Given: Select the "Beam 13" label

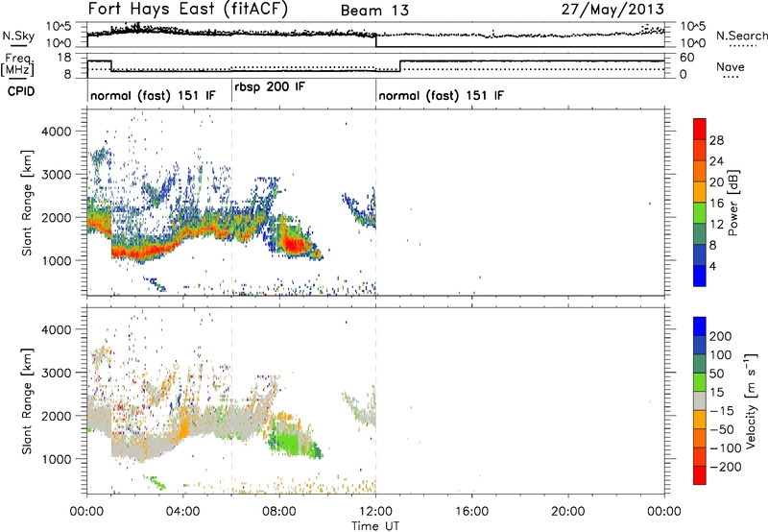Looking at the screenshot, I should [374, 11].
